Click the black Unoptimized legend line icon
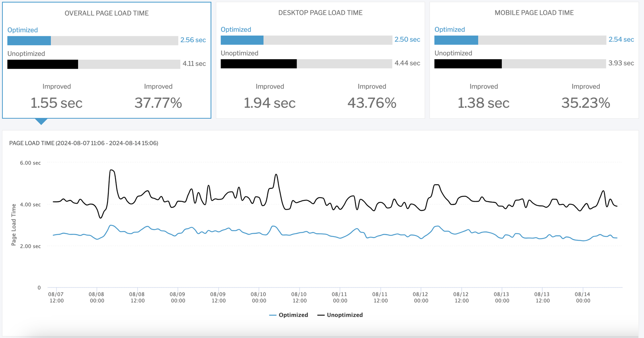Screen dimensions: 644x338 (x=320, y=315)
